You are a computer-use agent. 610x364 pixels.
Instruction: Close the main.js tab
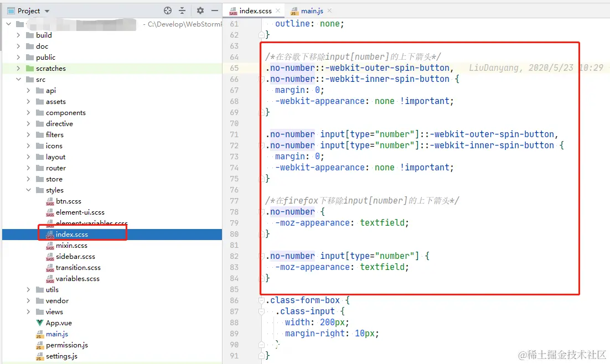329,11
